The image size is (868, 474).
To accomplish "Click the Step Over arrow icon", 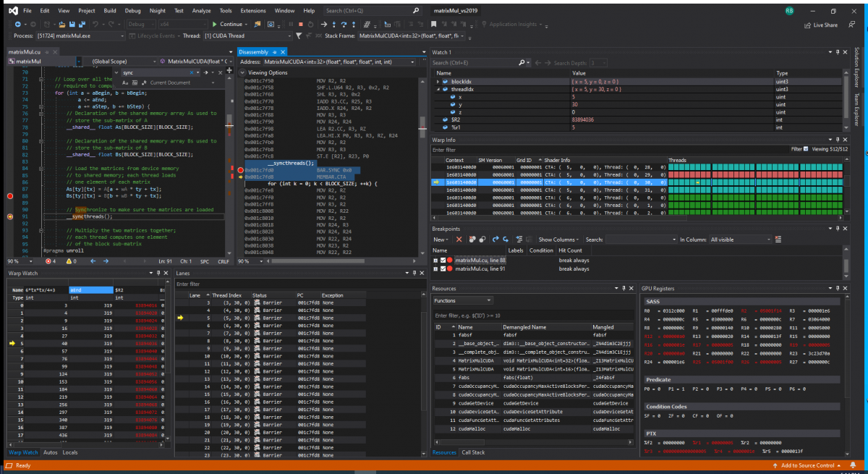I will [x=345, y=24].
